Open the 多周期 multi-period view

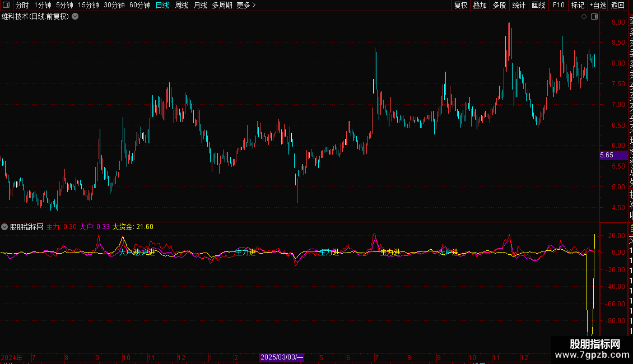pos(222,5)
